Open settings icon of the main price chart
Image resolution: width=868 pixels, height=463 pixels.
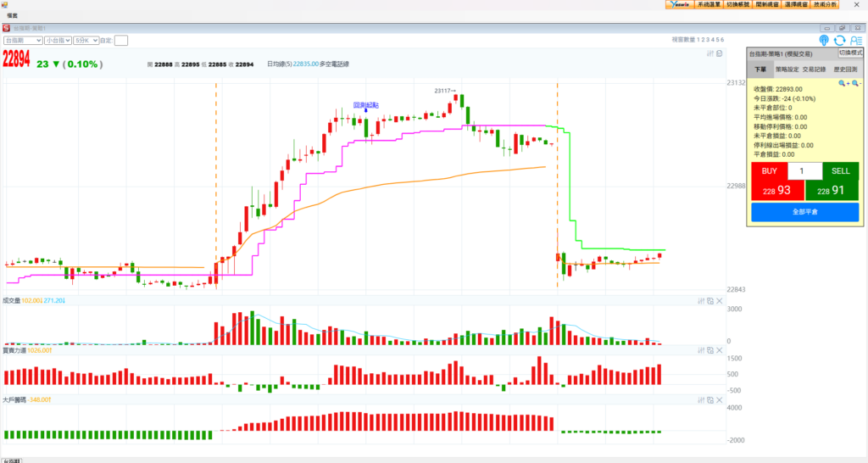[x=710, y=53]
